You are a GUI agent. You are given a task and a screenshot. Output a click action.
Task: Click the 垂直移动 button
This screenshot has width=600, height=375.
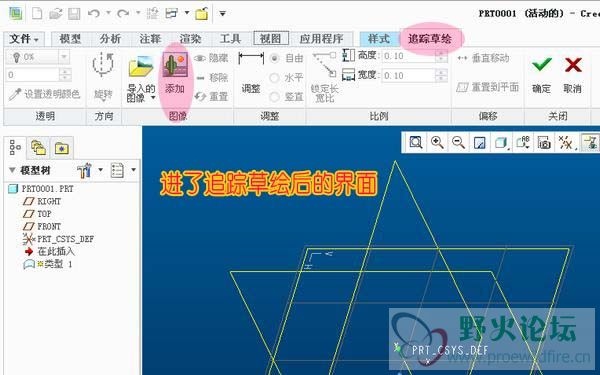[x=484, y=58]
